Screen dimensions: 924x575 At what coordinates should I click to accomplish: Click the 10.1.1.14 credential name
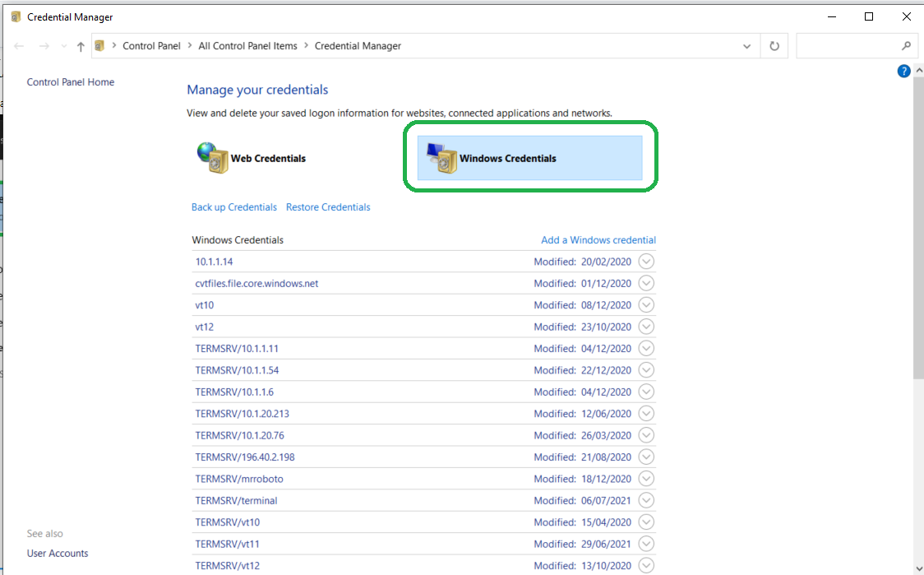(214, 262)
